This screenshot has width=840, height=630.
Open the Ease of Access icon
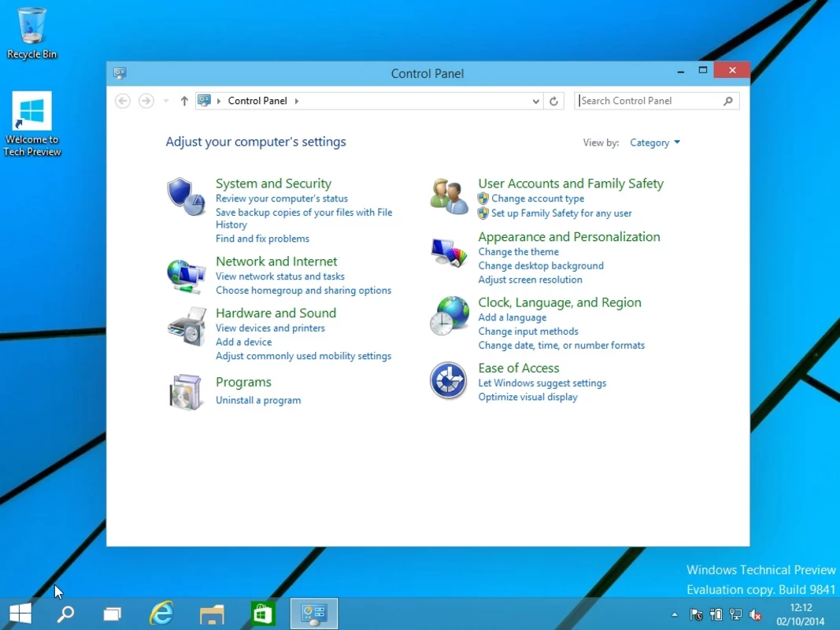449,381
